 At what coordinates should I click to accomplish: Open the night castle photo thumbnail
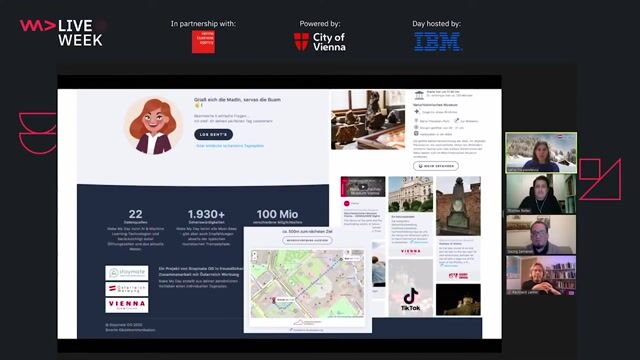tap(458, 300)
